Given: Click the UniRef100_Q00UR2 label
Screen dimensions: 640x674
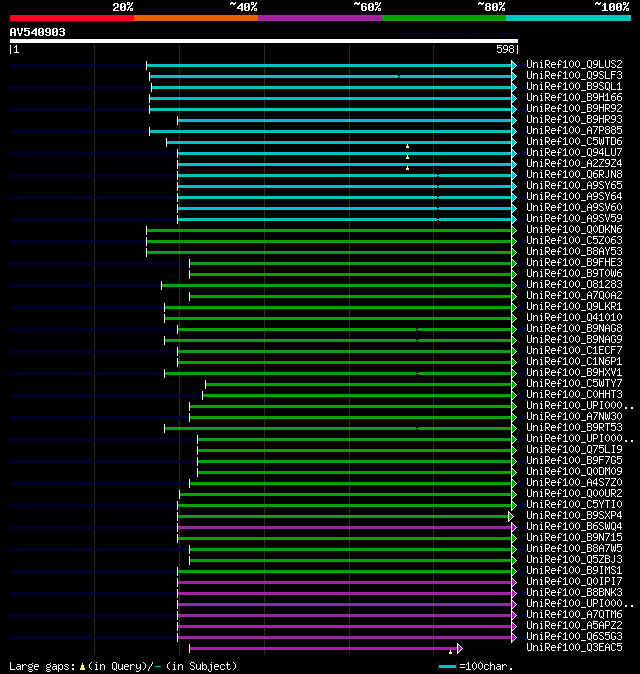Looking at the screenshot, I should pyautogui.click(x=574, y=493).
